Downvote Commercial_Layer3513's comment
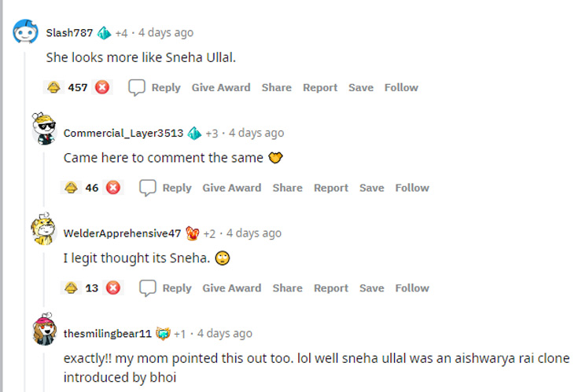The width and height of the screenshot is (582, 392). [113, 188]
